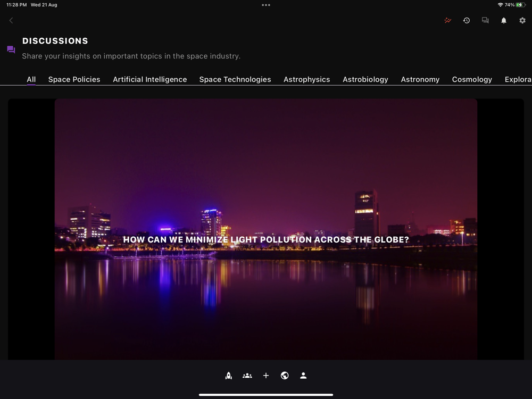Tap the rocket icon in bottom bar
This screenshot has height=399, width=532.
229,376
